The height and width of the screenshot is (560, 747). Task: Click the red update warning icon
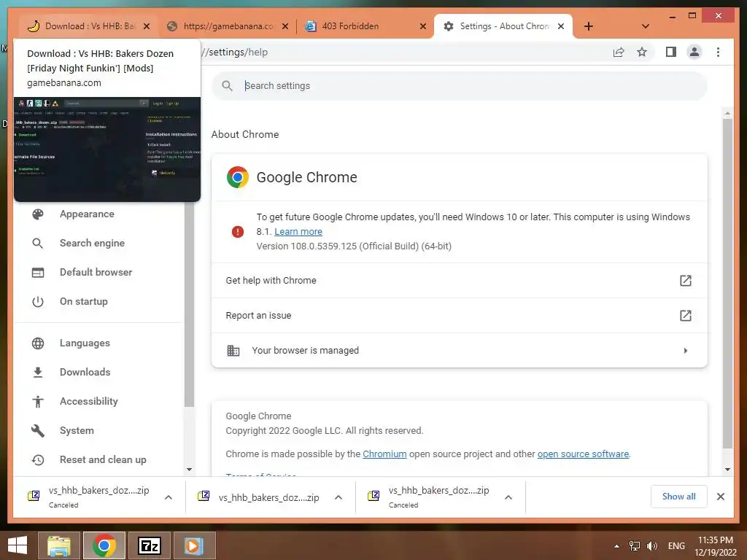tap(237, 231)
